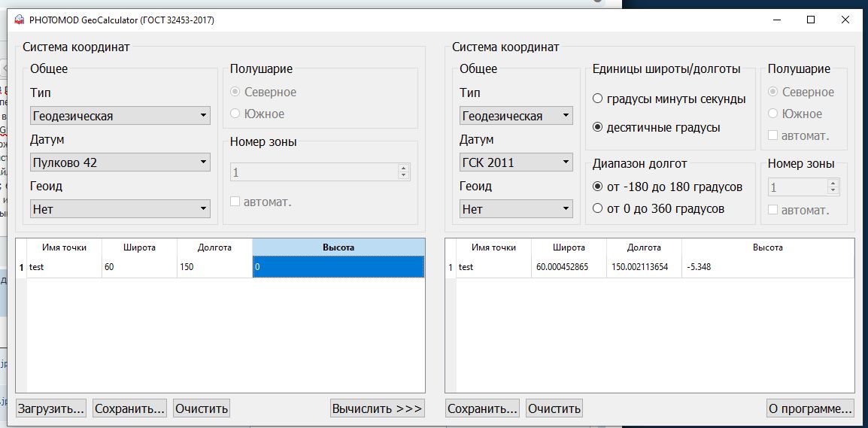The width and height of the screenshot is (868, 428).
Task: Choose longitude range 'от 0 до 360 градусов'
Action: 598,208
